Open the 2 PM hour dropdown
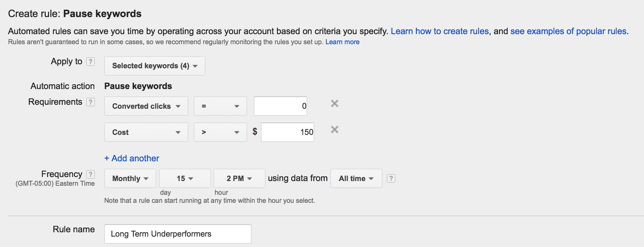Screen dimensions: 644x247 [239, 178]
